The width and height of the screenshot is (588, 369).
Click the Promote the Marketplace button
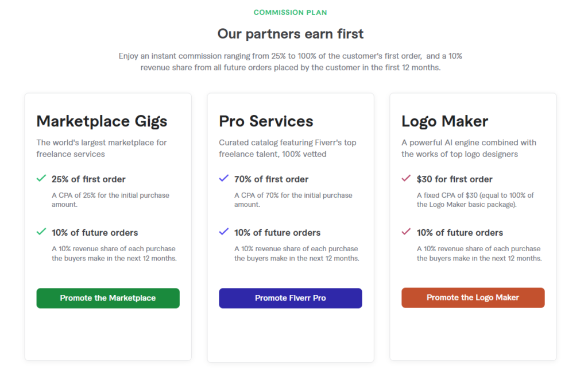(x=108, y=298)
